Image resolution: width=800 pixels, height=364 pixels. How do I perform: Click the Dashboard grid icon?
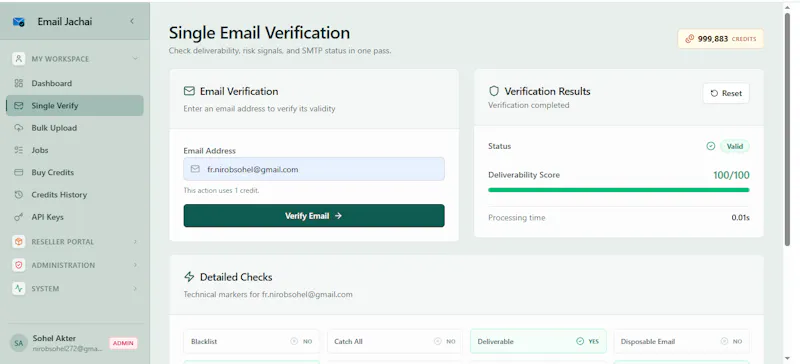point(19,83)
